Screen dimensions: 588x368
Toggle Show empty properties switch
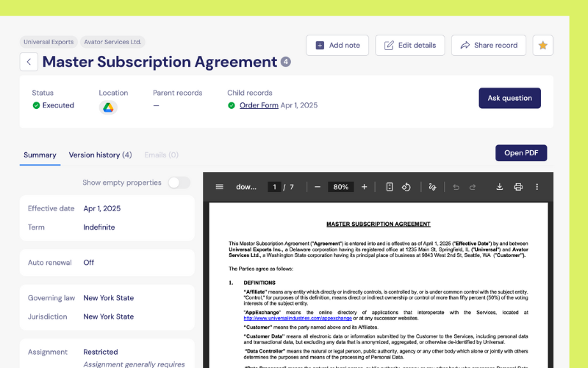179,183
